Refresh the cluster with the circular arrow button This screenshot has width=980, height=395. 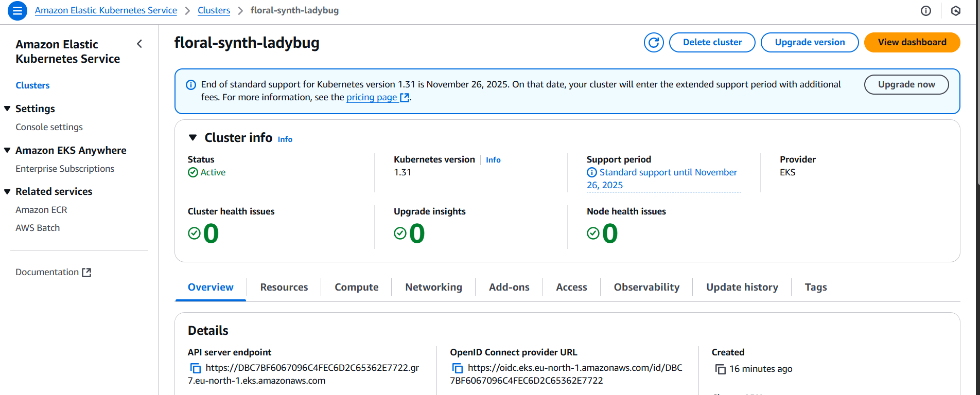pos(654,42)
